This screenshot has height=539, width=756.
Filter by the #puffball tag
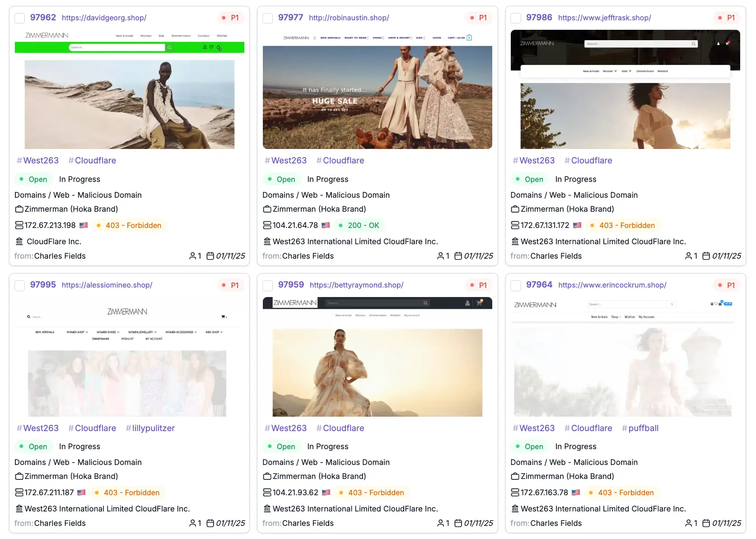point(640,428)
